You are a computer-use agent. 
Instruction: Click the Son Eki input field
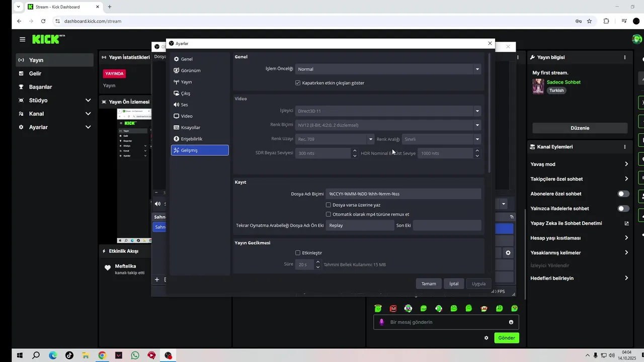click(447, 225)
